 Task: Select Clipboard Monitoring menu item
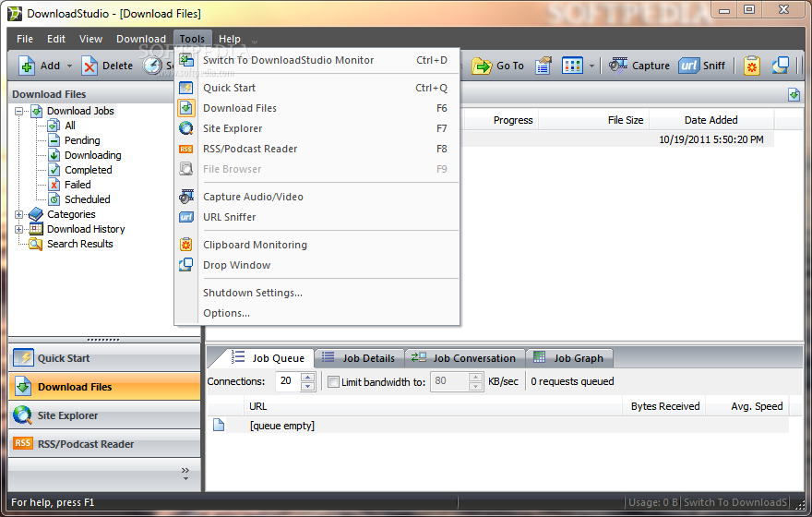click(316, 245)
